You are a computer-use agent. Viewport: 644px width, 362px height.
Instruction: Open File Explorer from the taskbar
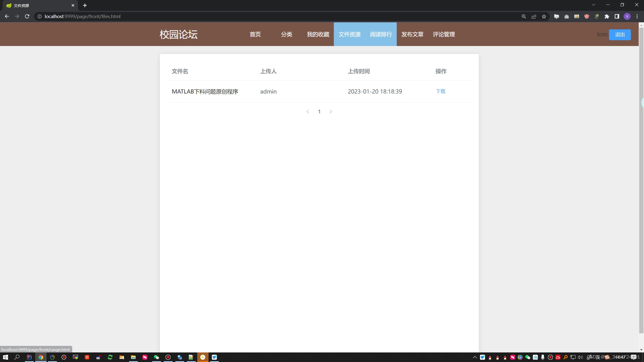(x=133, y=357)
